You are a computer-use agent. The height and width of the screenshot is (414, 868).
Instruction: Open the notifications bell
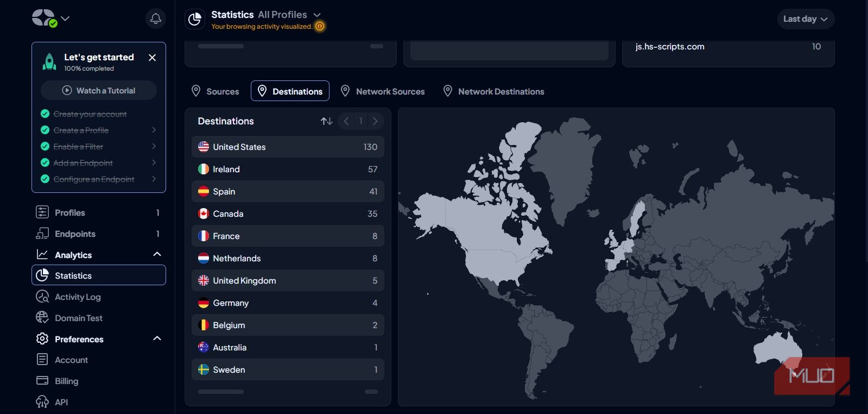click(156, 19)
